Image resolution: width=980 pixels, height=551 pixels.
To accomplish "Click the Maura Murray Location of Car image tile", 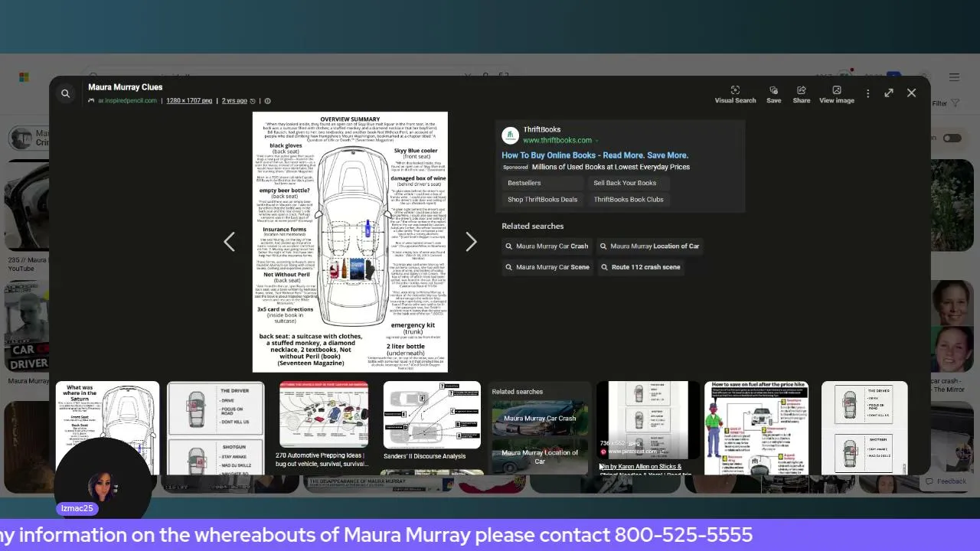I will pyautogui.click(x=540, y=457).
